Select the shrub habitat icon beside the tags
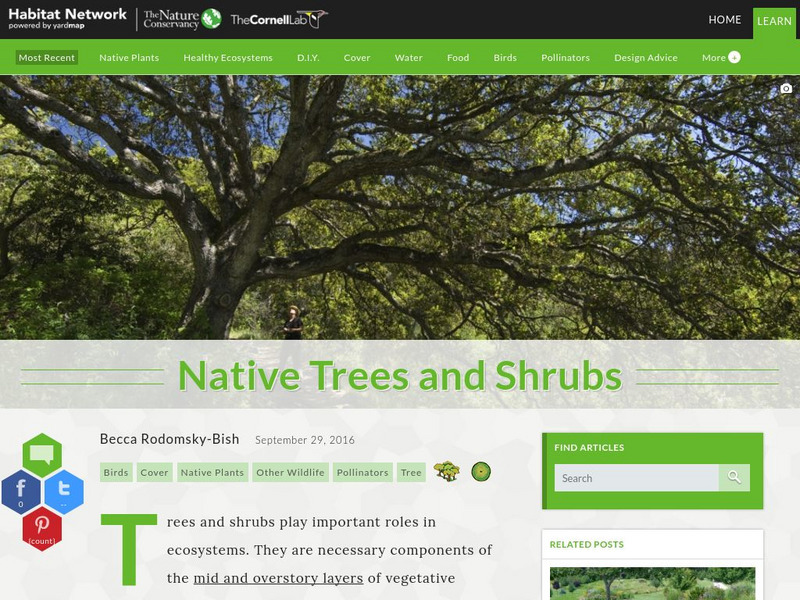The width and height of the screenshot is (800, 600). pyautogui.click(x=446, y=470)
